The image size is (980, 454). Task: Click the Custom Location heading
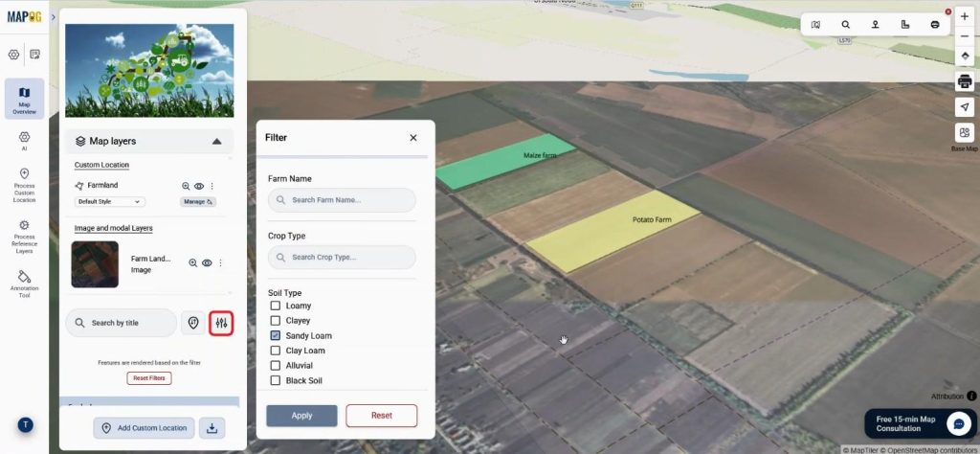[101, 165]
